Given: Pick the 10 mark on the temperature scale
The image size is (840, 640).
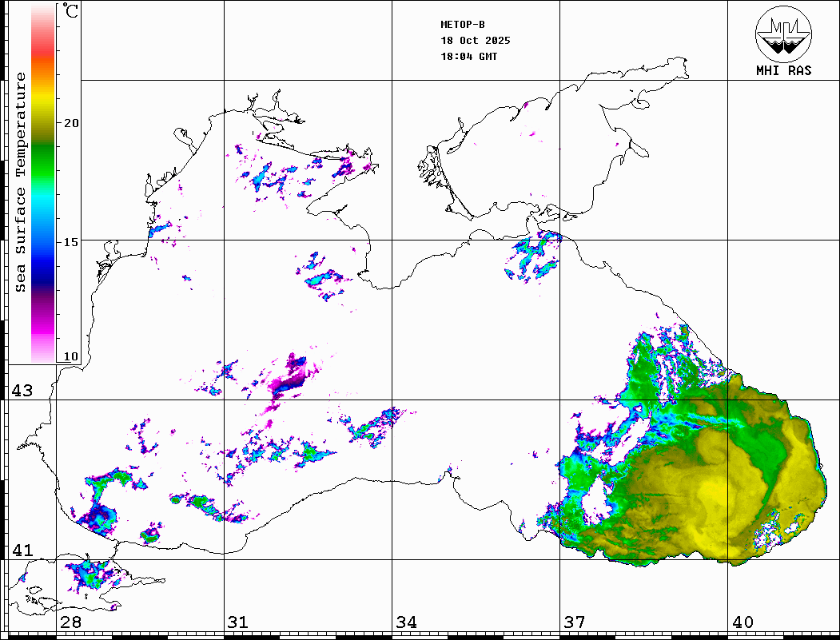Looking at the screenshot, I should (x=72, y=356).
